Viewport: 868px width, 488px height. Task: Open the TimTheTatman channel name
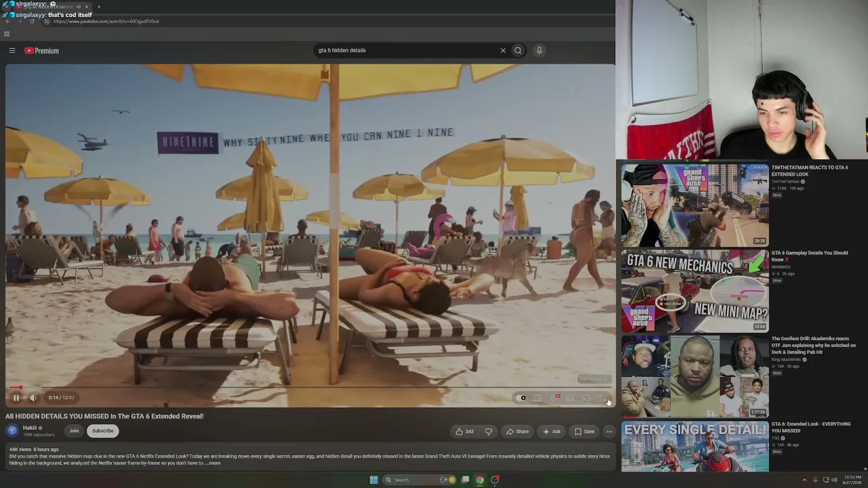(785, 182)
